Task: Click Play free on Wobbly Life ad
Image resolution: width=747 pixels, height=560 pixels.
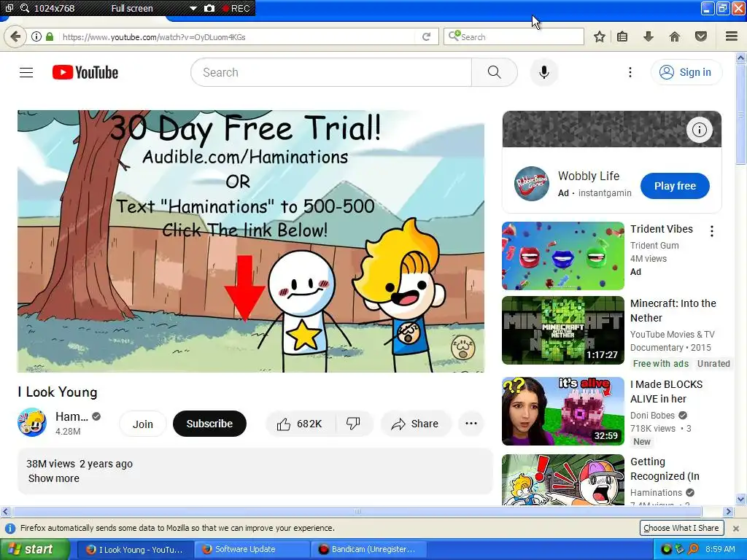Action: [675, 186]
